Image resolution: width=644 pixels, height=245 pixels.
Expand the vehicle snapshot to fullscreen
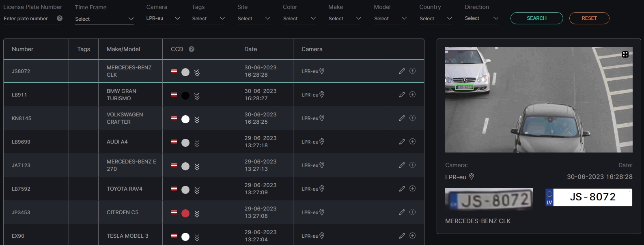625,54
